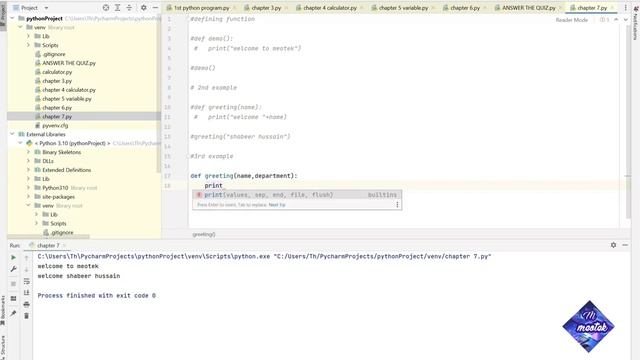This screenshot has width=640, height=360.
Task: Collapse the venv library root folder
Action: pyautogui.click(x=20, y=27)
